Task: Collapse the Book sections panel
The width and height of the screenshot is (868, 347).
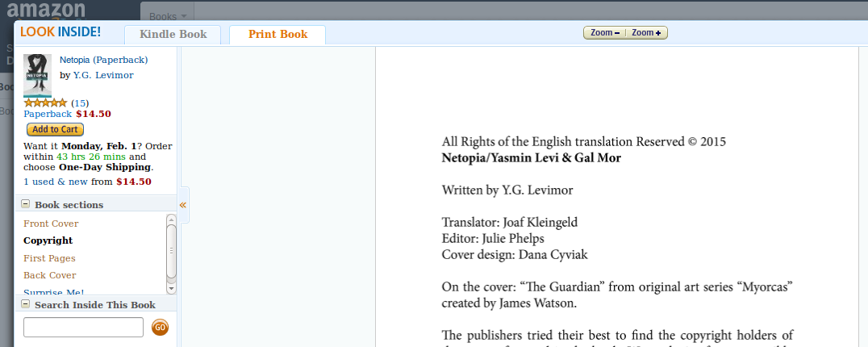Action: [x=26, y=203]
